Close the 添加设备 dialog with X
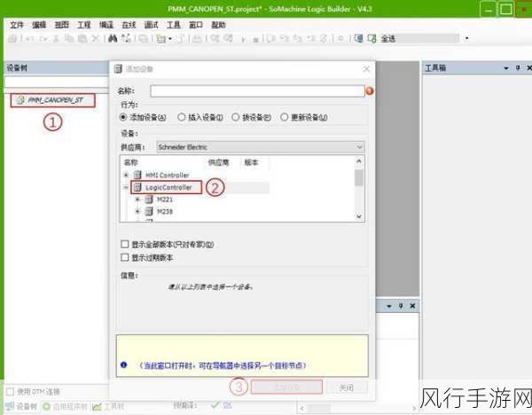This screenshot has height=415, width=532. (x=366, y=69)
